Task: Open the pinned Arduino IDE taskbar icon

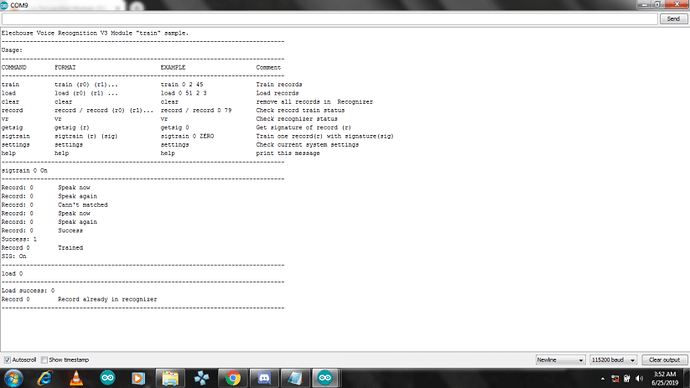Action: (107, 378)
